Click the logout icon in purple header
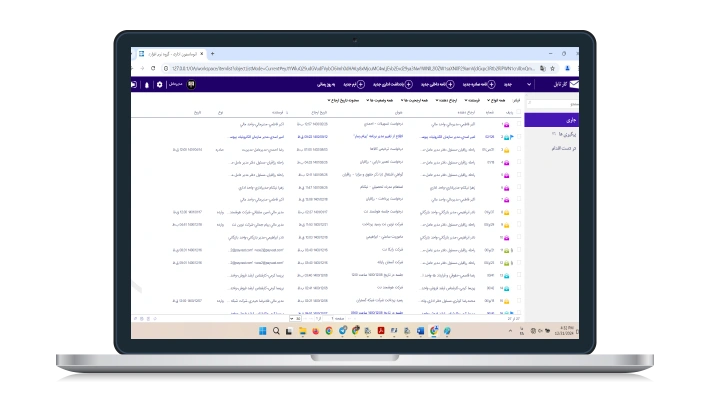Image resolution: width=709 pixels, height=411 pixels. tap(133, 85)
